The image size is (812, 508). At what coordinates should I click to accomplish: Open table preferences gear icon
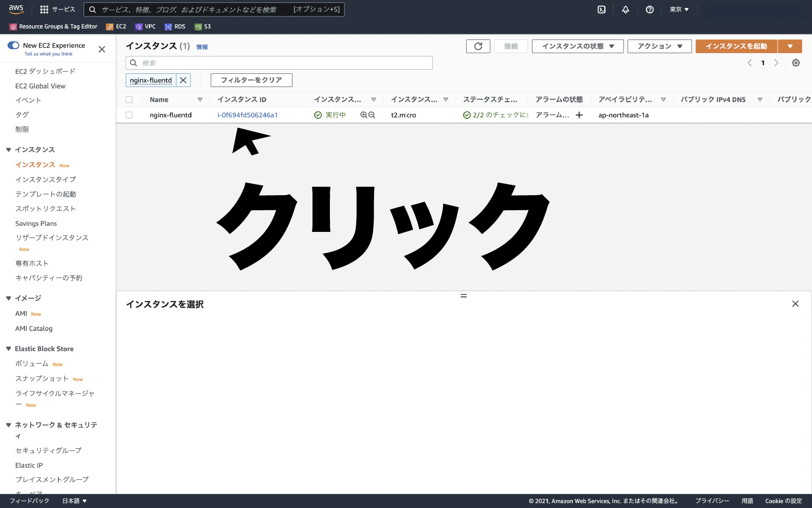point(796,63)
